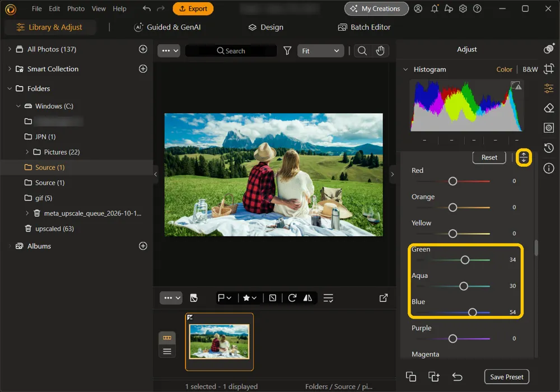The image size is (560, 392).
Task: Open the File menu
Action: click(37, 8)
